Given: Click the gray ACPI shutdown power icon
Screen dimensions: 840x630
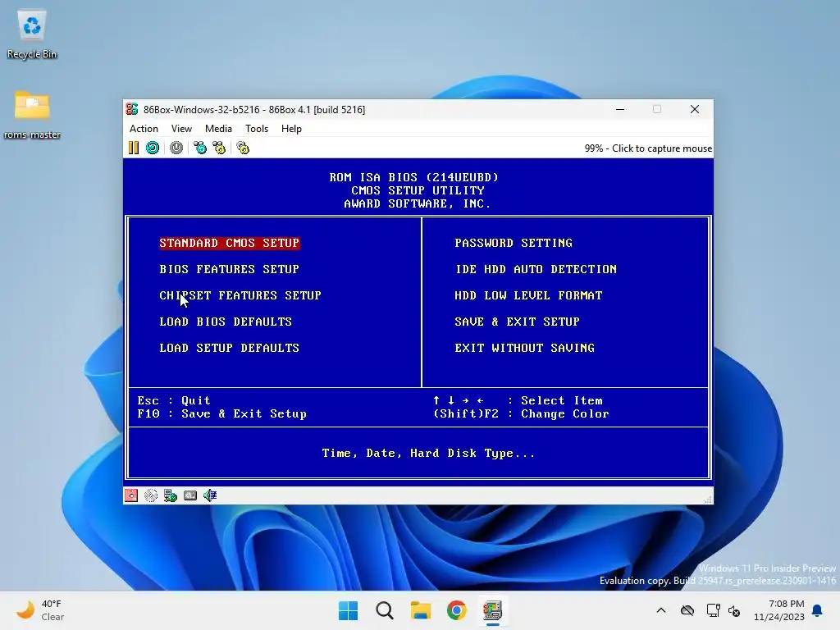Looking at the screenshot, I should tap(176, 148).
